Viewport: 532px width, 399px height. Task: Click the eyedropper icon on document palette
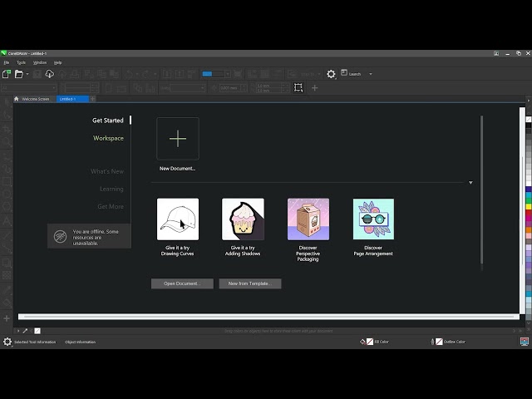click(x=25, y=331)
